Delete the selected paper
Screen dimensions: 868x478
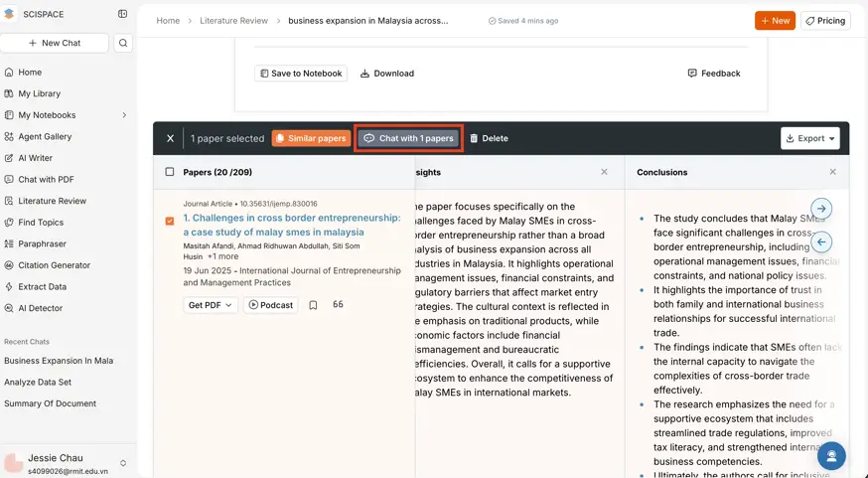[489, 138]
